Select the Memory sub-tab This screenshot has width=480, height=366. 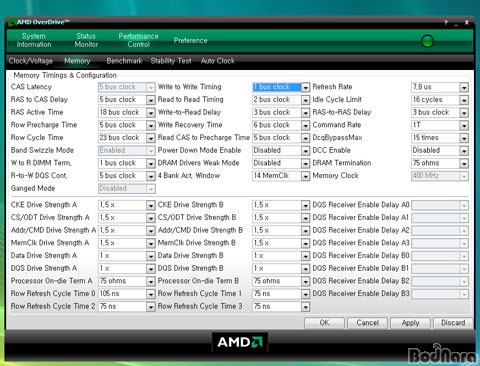click(77, 61)
